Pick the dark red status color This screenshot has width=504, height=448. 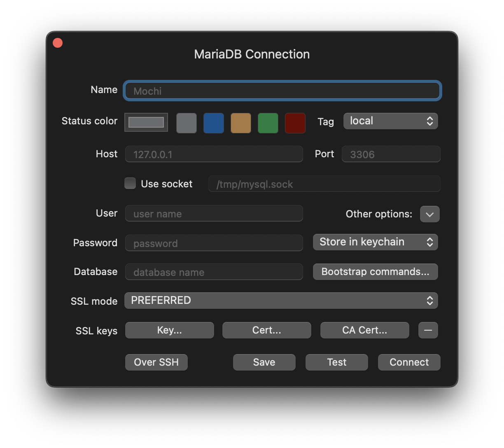[295, 123]
